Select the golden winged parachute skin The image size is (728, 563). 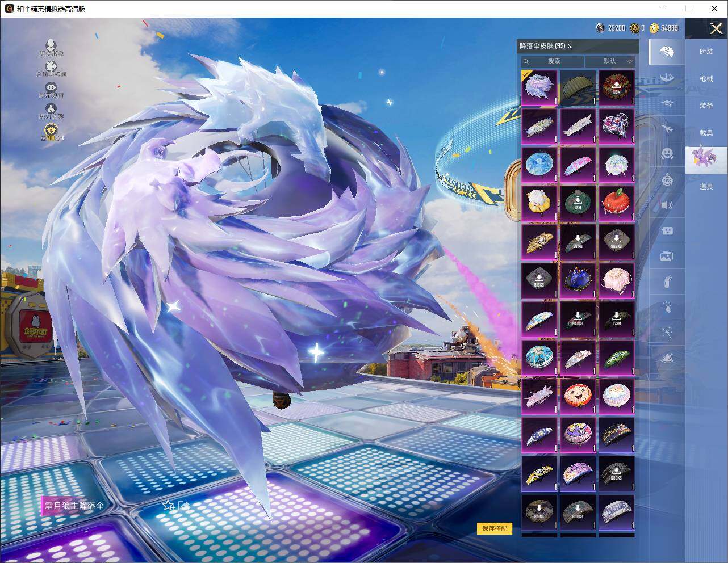[x=539, y=242]
